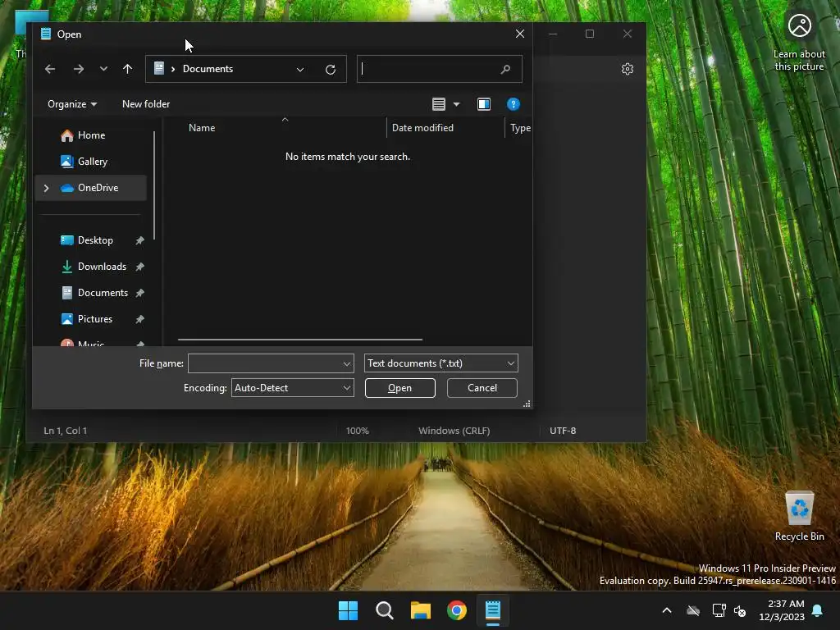Open the view options dropdown arrow
This screenshot has height=630, width=840.
point(456,104)
